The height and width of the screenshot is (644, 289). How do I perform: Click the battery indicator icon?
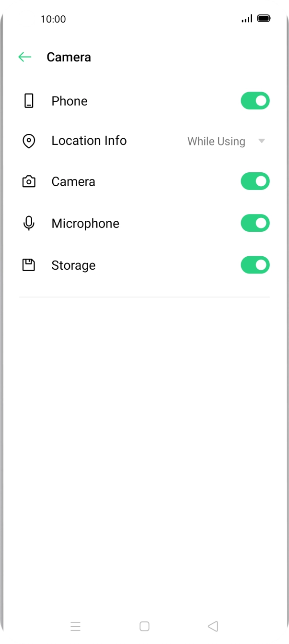[264, 19]
